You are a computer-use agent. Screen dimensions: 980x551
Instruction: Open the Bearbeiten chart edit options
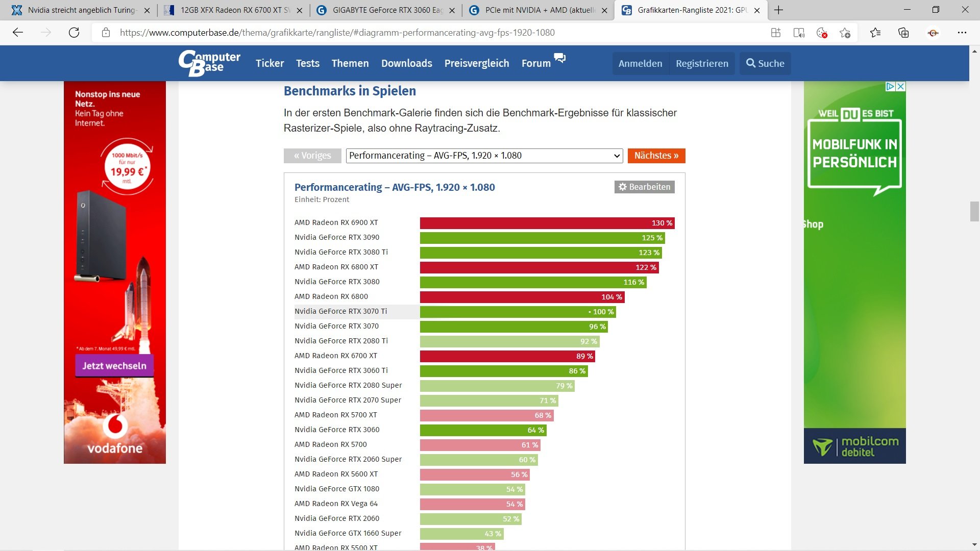pos(644,187)
